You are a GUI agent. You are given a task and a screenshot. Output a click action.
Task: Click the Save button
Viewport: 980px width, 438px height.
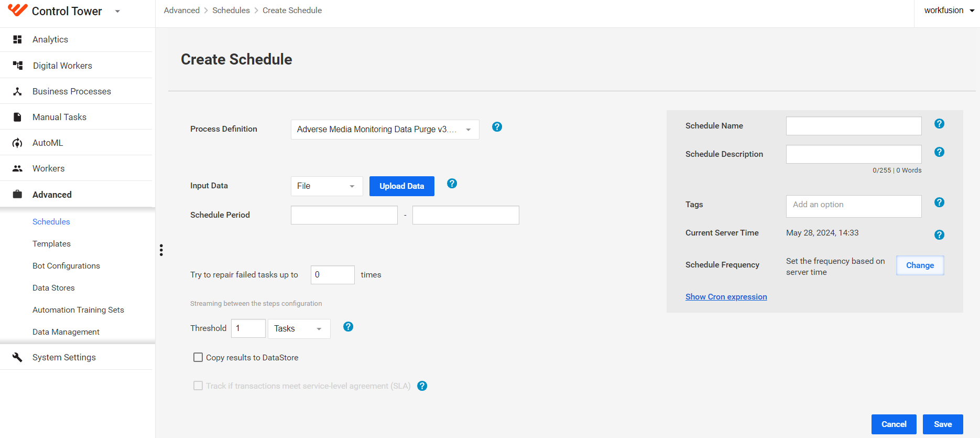[943, 424]
